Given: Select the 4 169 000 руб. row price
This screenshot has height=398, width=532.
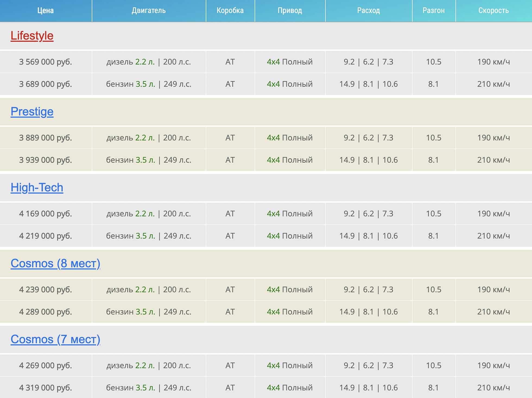Looking at the screenshot, I should click(x=46, y=214).
